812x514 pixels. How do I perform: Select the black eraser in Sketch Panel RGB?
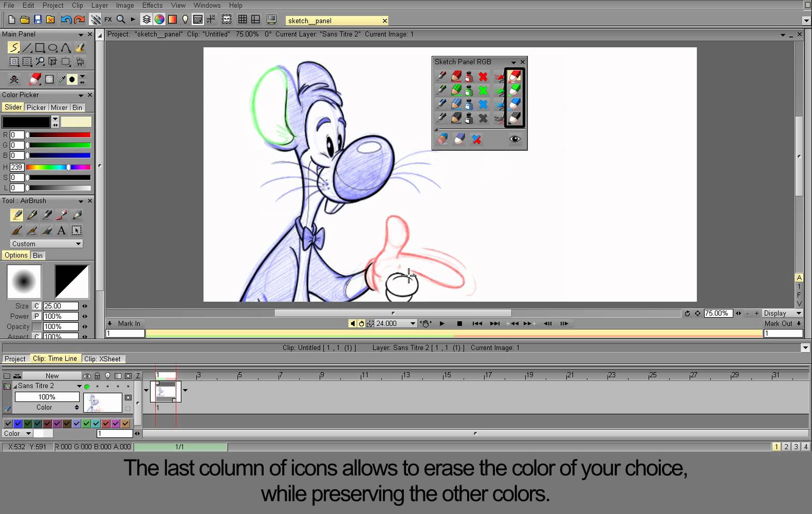pos(514,119)
